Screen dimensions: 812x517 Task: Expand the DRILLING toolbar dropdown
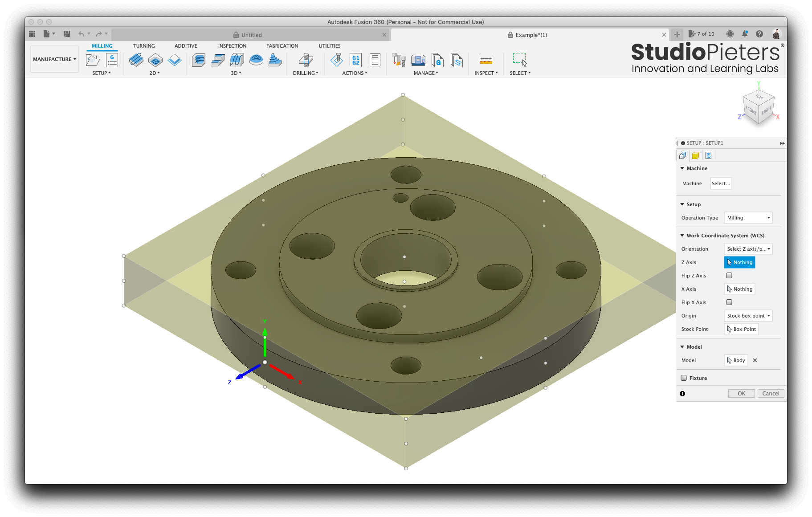click(306, 73)
